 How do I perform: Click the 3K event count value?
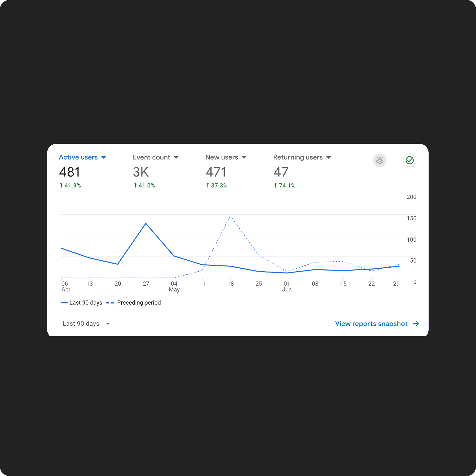point(141,172)
